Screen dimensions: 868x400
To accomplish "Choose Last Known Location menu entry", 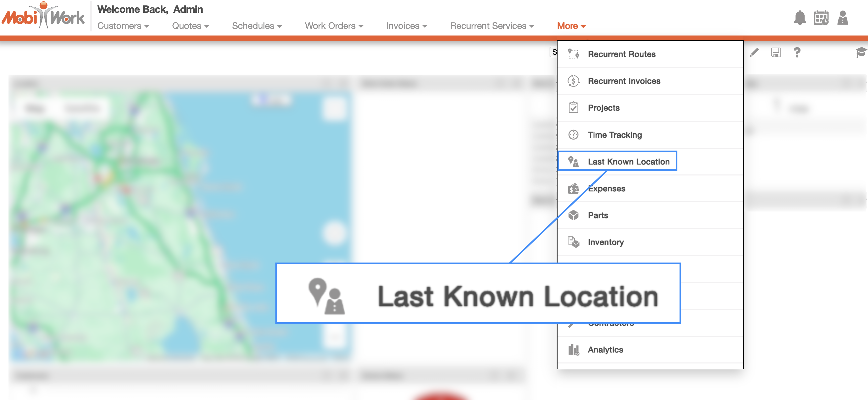I will click(650, 162).
